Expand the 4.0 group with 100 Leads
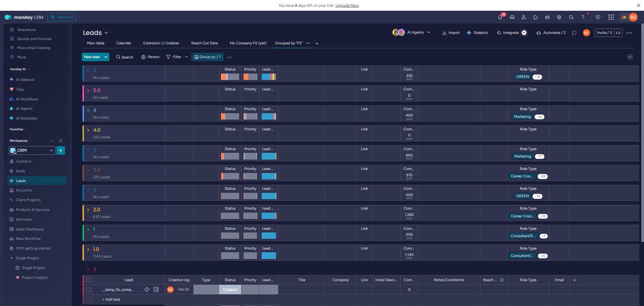This screenshot has width=644, height=306. pyautogui.click(x=88, y=130)
